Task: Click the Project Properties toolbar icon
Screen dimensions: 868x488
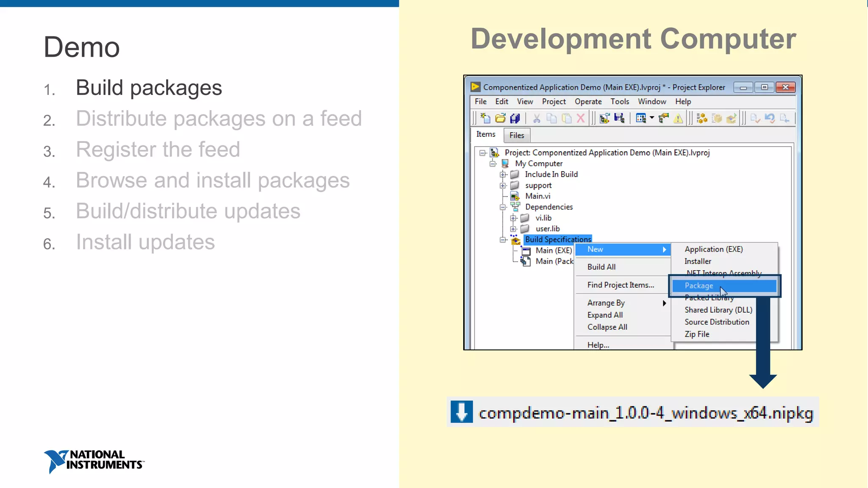Action: (664, 118)
